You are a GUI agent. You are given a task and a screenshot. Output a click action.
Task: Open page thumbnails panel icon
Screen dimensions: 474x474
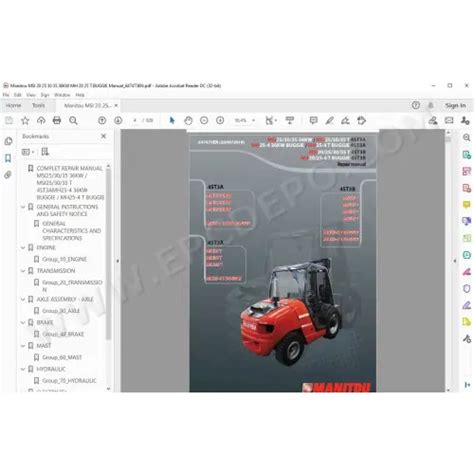pos(9,141)
